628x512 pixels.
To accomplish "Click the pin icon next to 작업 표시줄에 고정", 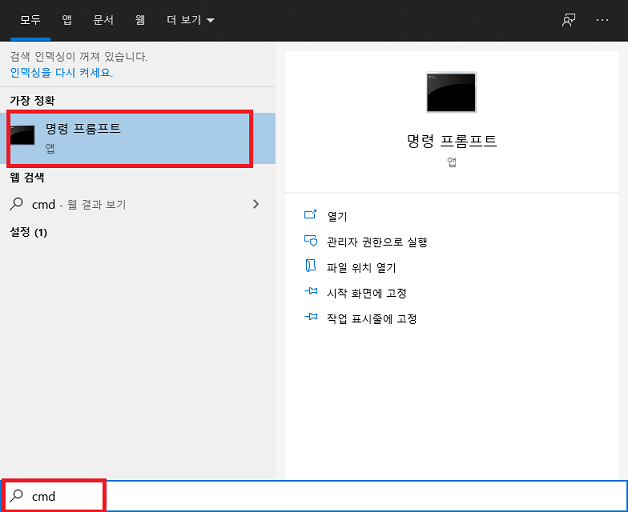I will point(311,316).
